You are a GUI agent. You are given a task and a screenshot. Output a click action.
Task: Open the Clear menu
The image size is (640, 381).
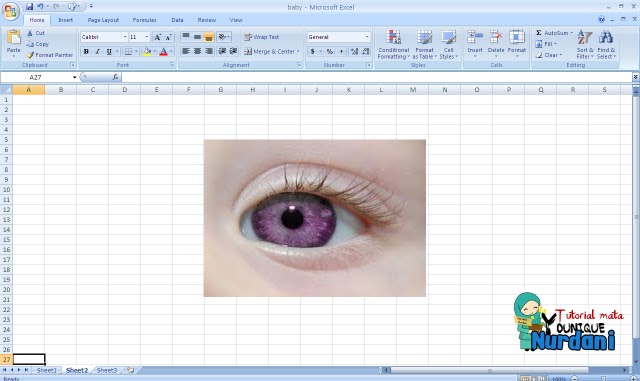point(549,55)
